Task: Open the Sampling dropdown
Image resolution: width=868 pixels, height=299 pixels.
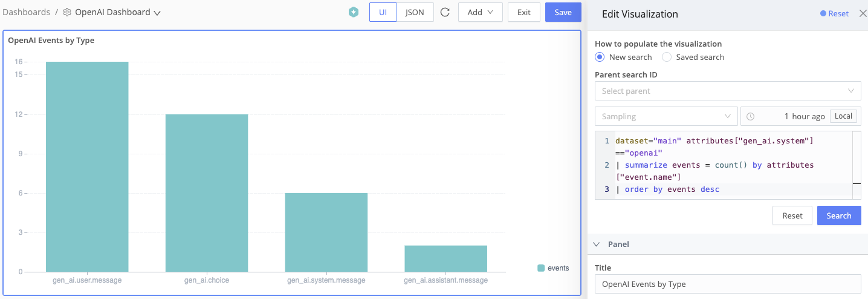Action: coord(666,116)
